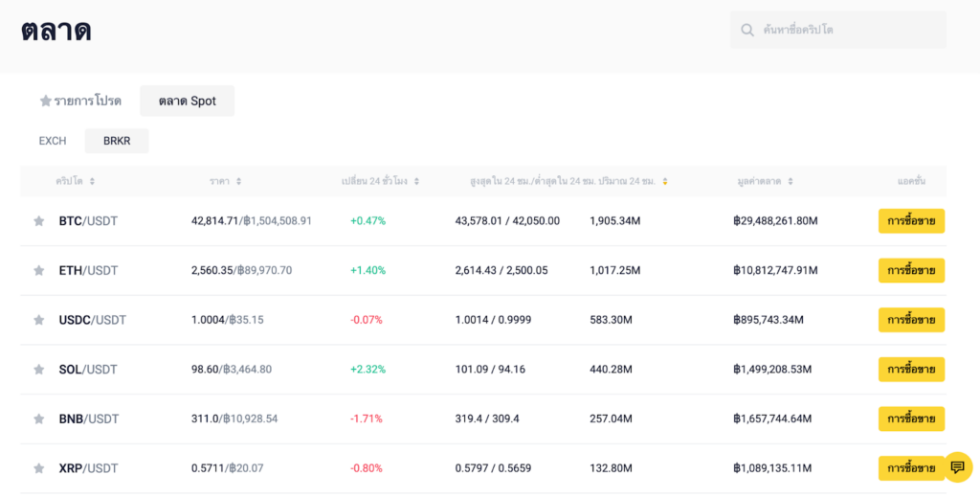This screenshot has width=980, height=498.
Task: Toggle favorite star for ETH/USDT
Action: tap(39, 271)
